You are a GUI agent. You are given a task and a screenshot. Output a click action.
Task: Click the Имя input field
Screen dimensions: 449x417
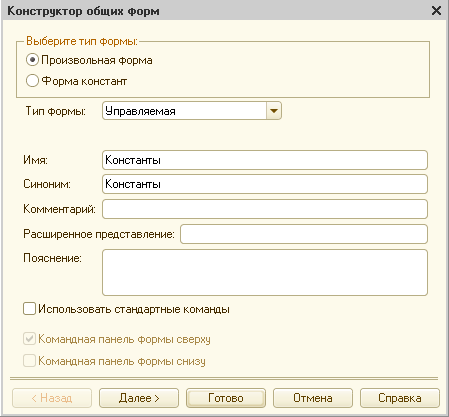pos(265,160)
